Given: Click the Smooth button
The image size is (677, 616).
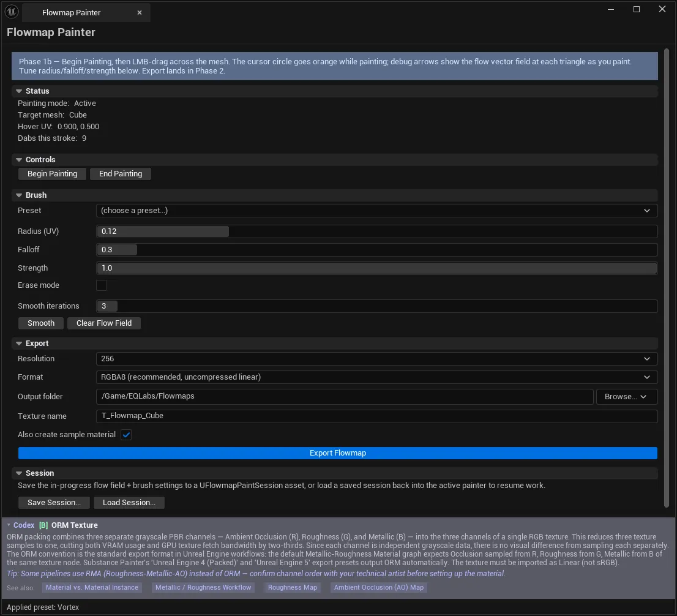Looking at the screenshot, I should 41,323.
